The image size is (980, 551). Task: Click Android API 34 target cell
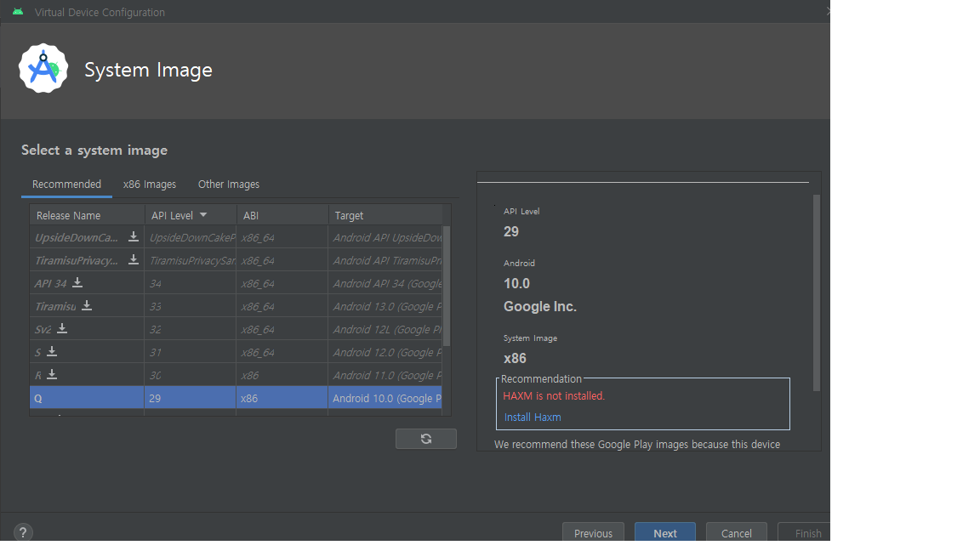pos(385,284)
